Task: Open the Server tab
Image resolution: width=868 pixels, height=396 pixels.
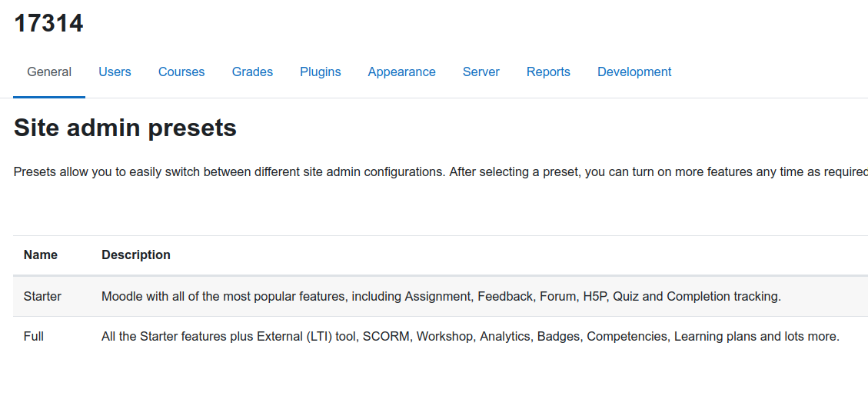Action: 481,72
